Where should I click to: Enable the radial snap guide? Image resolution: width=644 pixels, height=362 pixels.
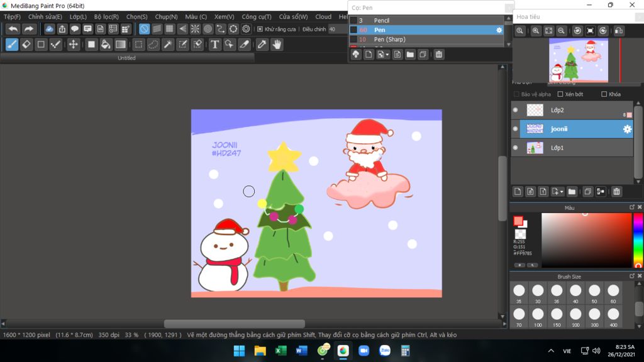pyautogui.click(x=195, y=29)
